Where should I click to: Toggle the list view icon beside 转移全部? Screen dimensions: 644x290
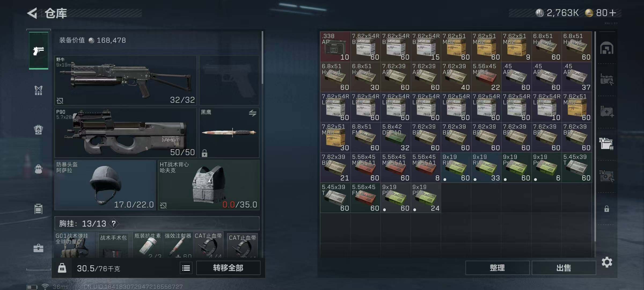(x=186, y=268)
